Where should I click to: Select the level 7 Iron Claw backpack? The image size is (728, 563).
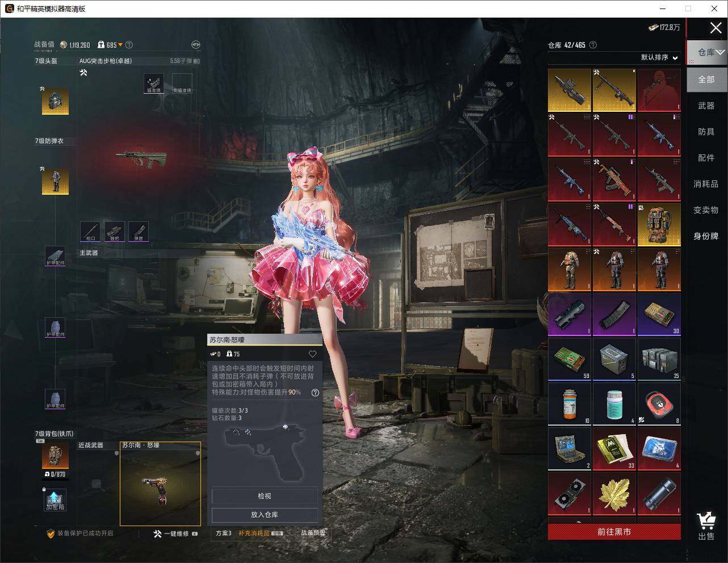(x=55, y=456)
